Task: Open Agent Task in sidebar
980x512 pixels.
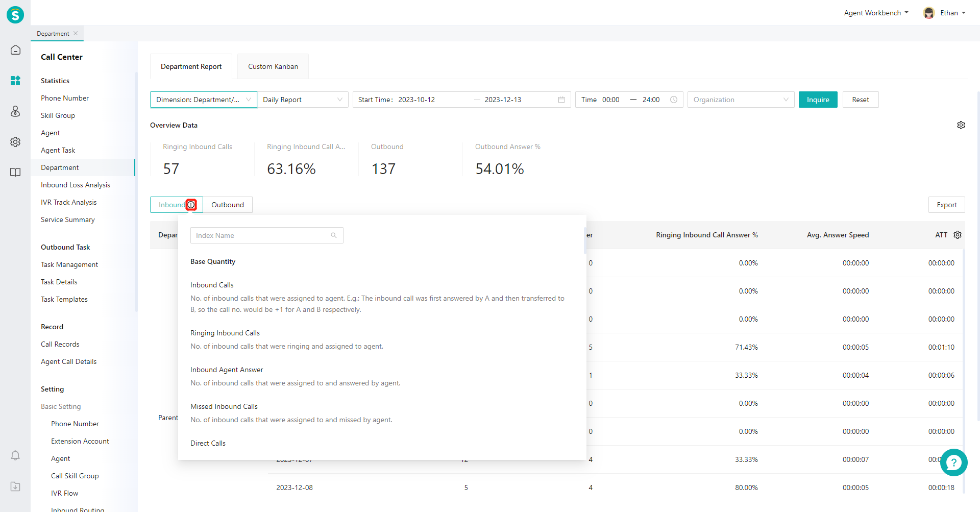Action: tap(58, 150)
